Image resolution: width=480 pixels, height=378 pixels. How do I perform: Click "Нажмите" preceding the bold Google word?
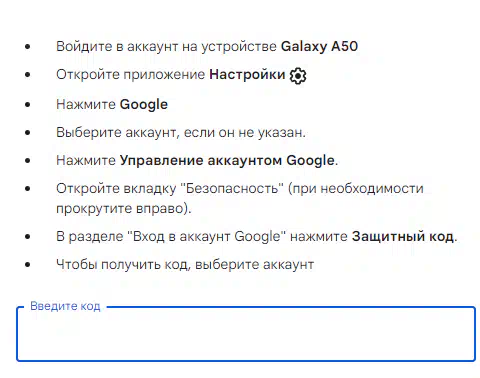tap(86, 104)
